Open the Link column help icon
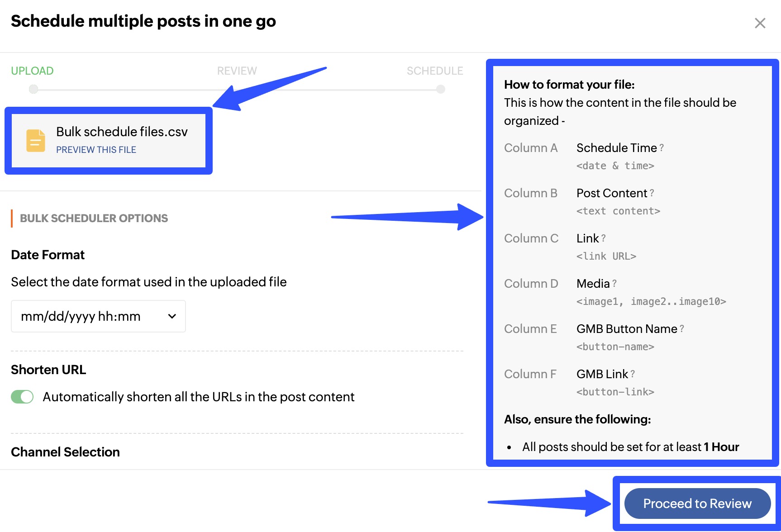Viewport: 781px width, 532px height. 603,238
